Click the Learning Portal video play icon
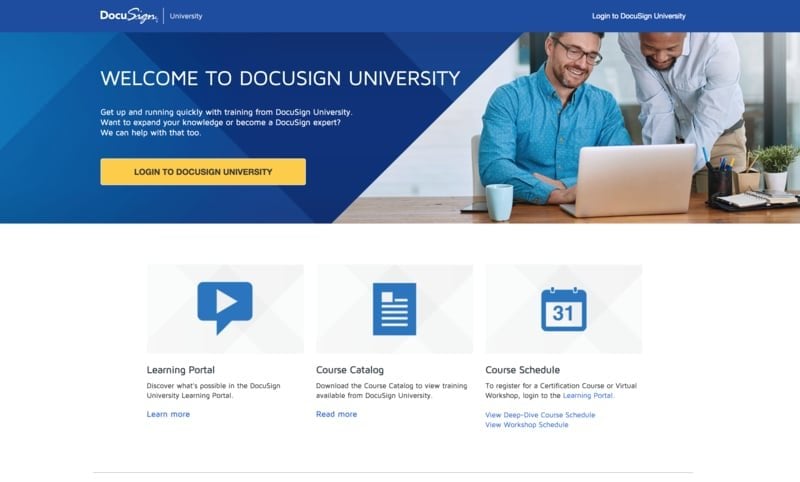This screenshot has width=800, height=482. [225, 308]
